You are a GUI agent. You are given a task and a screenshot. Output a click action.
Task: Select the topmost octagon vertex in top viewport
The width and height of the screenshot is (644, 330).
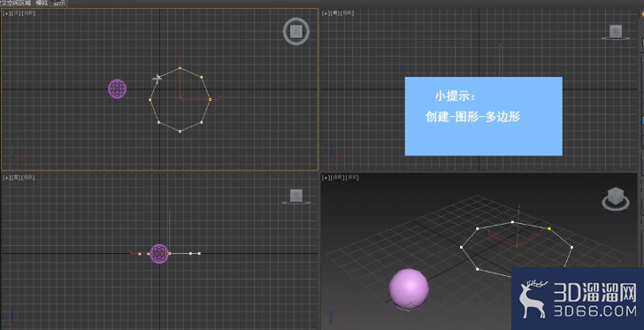[180, 68]
